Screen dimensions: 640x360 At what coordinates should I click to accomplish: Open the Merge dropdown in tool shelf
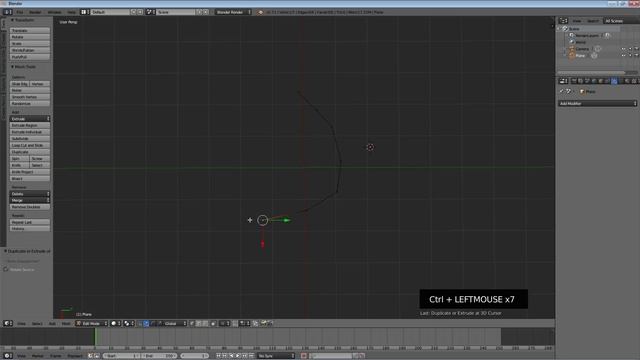30,200
